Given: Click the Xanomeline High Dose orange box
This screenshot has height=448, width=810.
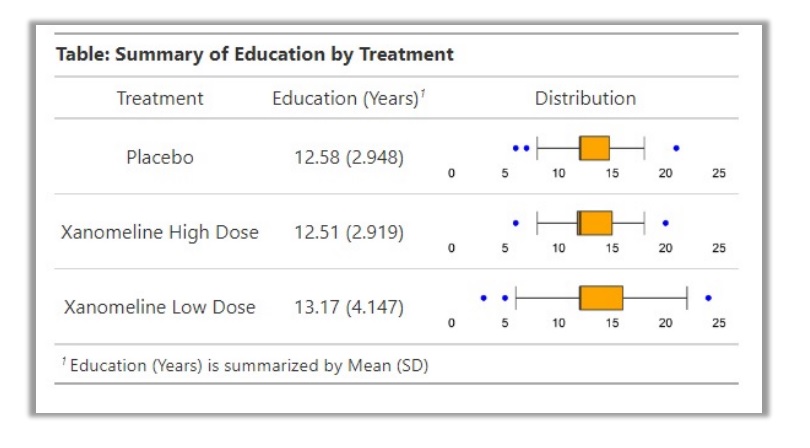Looking at the screenshot, I should click(595, 223).
